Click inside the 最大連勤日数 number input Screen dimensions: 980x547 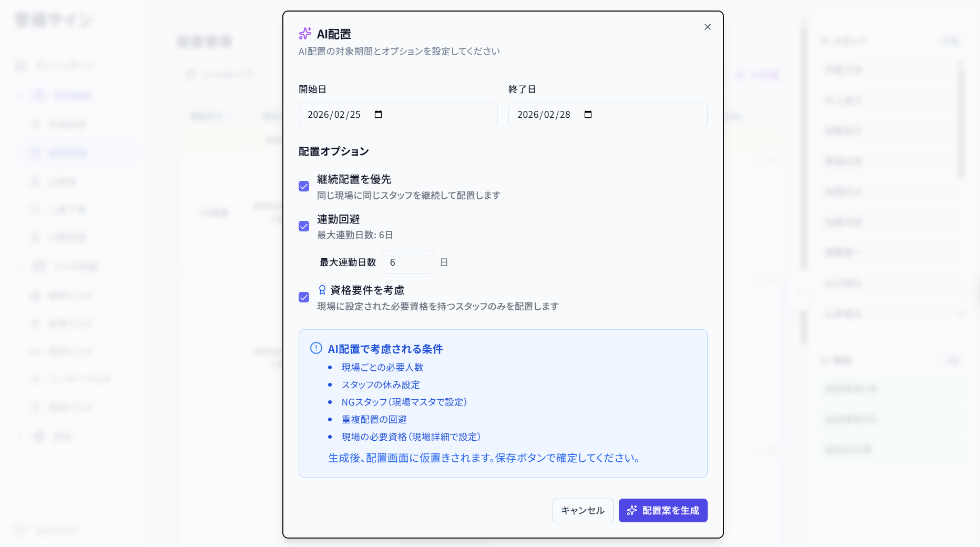coord(407,261)
